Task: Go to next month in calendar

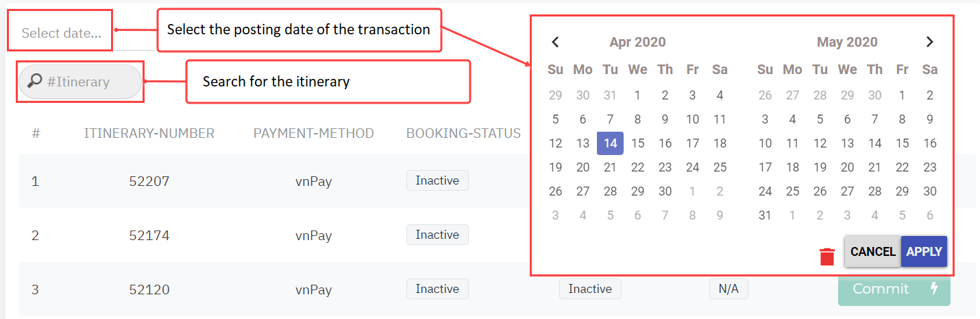Action: coord(929,42)
